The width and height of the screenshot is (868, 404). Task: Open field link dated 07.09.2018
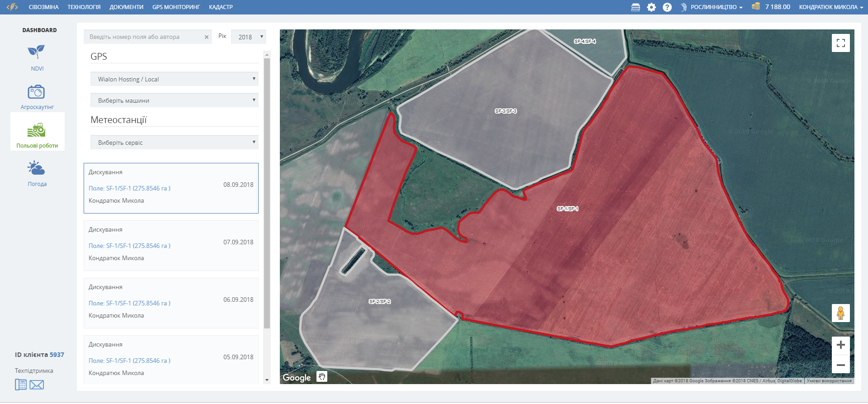(x=129, y=246)
